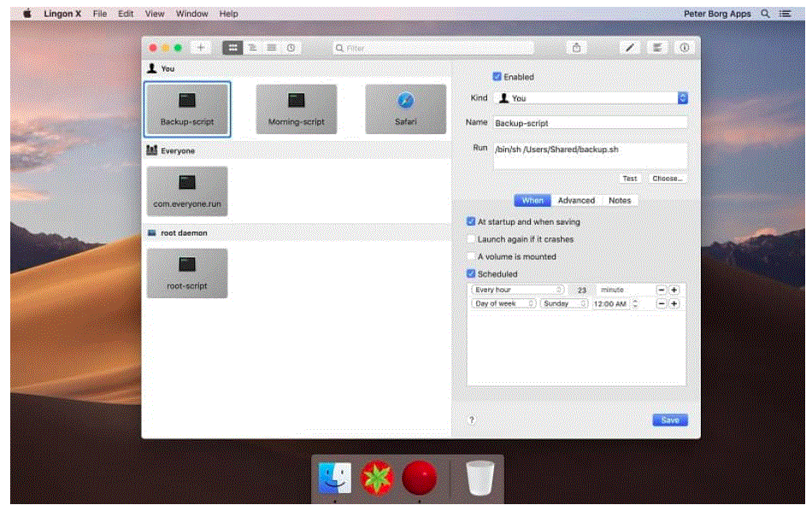This screenshot has width=812, height=511.
Task: Switch to the Notes tab
Action: (620, 200)
